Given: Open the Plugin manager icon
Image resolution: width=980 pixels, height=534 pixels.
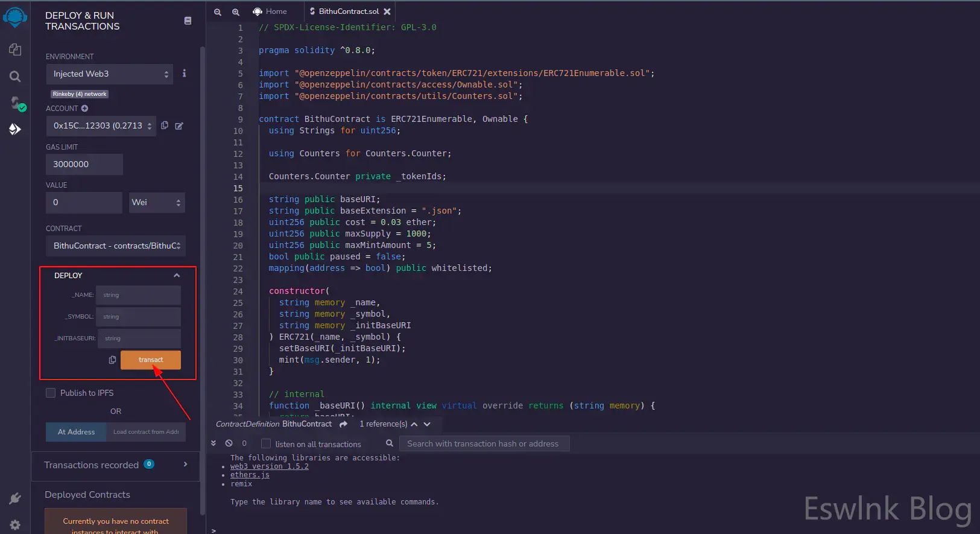Looking at the screenshot, I should [x=15, y=498].
